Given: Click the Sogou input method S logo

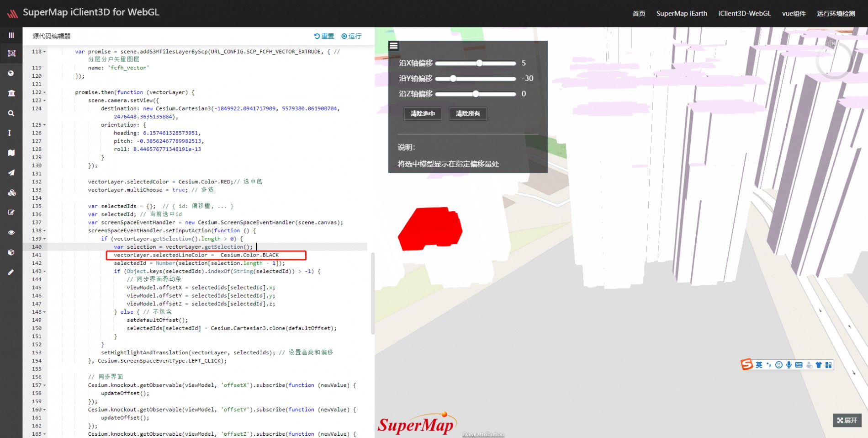Looking at the screenshot, I should 747,364.
